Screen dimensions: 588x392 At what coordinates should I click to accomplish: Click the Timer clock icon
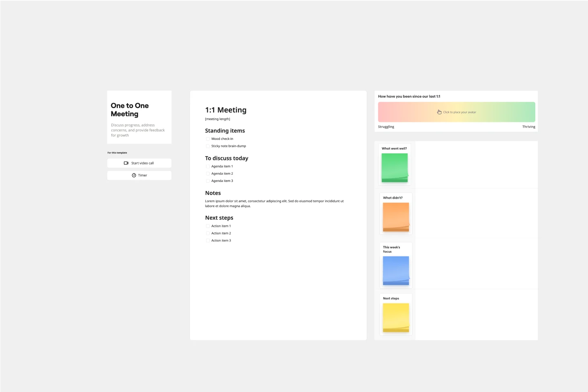tap(134, 175)
